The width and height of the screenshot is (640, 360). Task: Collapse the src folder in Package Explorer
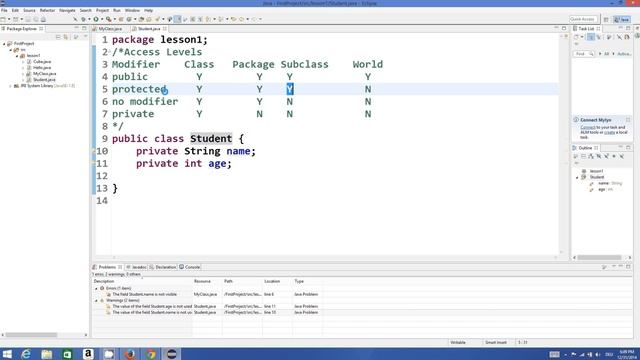click(x=11, y=49)
